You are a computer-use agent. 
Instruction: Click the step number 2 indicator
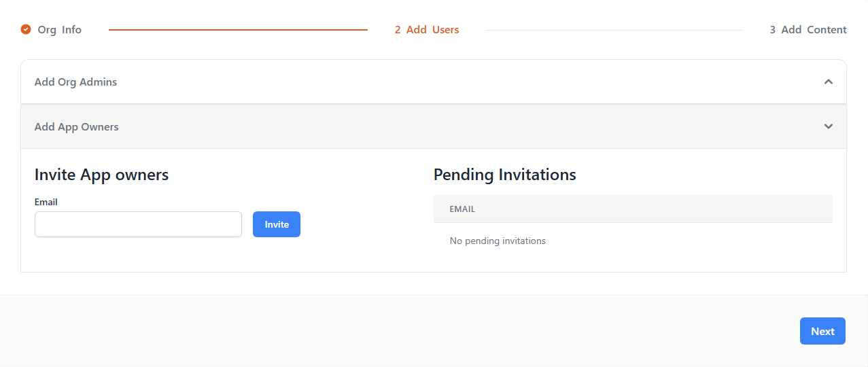coord(398,30)
